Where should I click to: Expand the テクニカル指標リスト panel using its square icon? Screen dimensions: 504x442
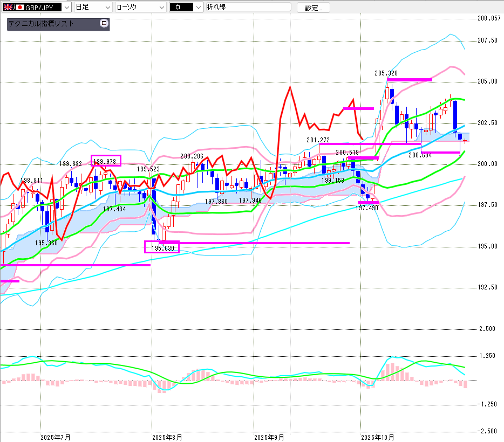(104, 24)
